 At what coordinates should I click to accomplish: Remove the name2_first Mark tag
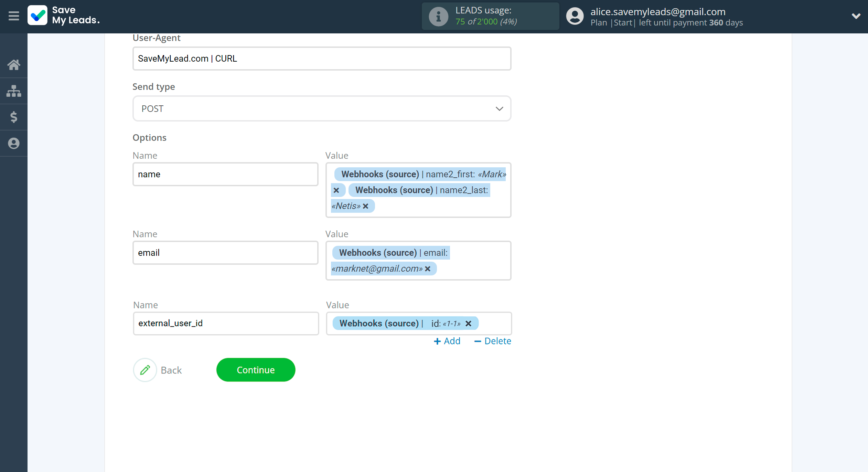(336, 190)
